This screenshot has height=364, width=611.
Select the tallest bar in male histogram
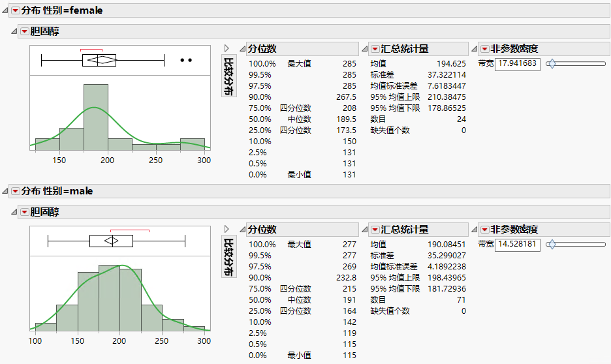click(x=109, y=298)
